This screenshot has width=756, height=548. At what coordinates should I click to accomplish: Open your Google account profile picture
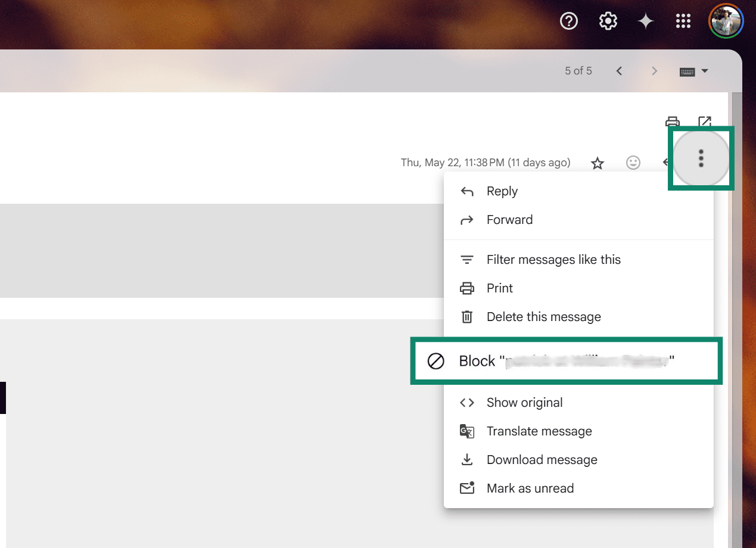tap(726, 21)
